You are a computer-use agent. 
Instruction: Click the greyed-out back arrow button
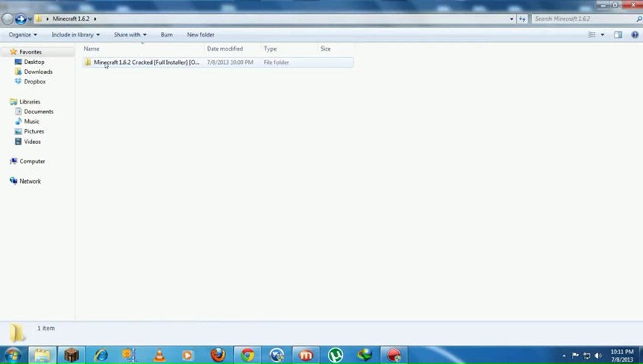(x=7, y=19)
